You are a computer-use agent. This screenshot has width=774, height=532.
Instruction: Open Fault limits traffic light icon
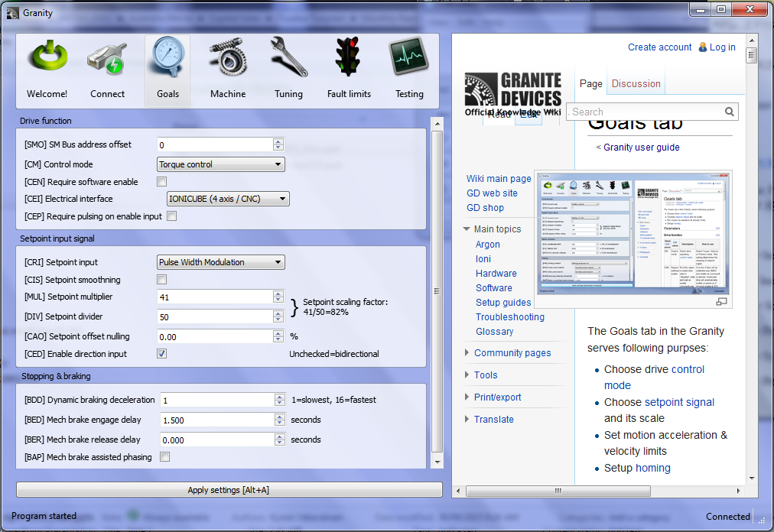349,57
